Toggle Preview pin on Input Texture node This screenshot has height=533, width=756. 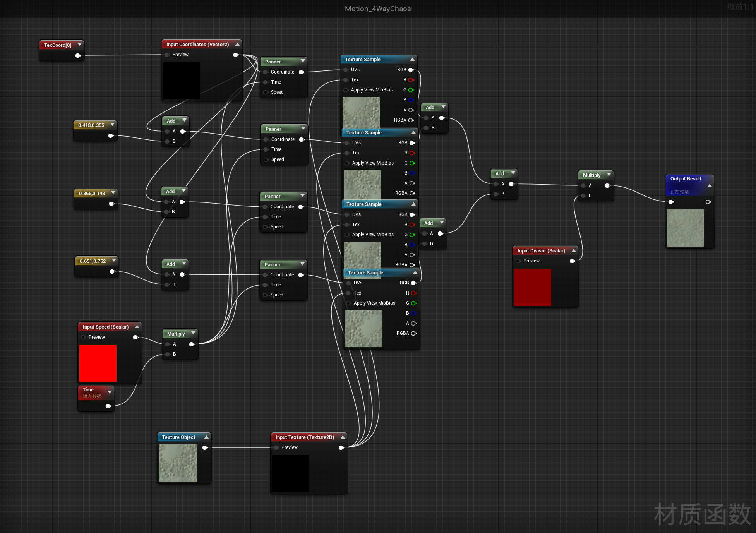[276, 447]
